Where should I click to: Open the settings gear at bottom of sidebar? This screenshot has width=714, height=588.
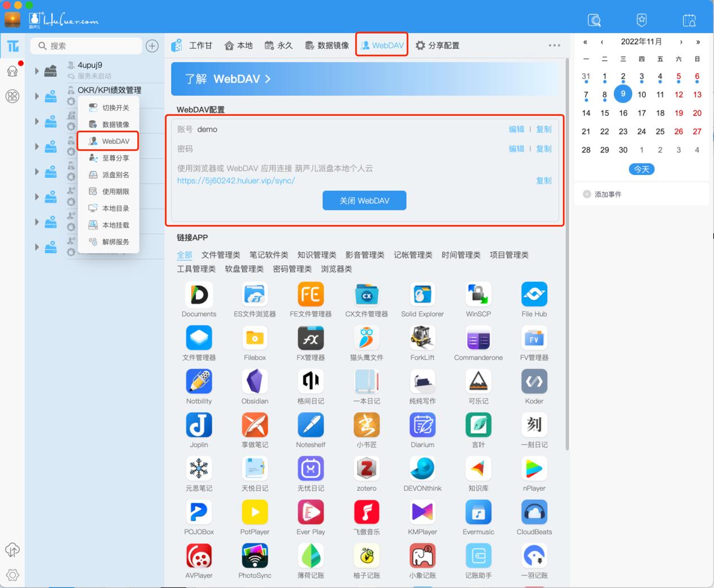pos(12,575)
